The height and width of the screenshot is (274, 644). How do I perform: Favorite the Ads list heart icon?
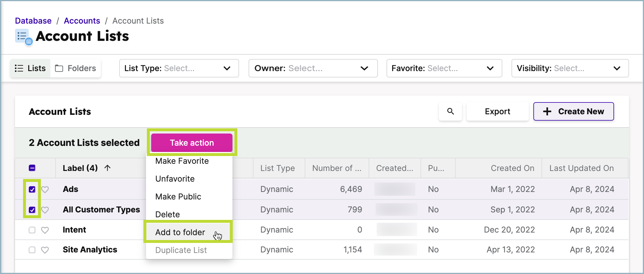click(45, 189)
